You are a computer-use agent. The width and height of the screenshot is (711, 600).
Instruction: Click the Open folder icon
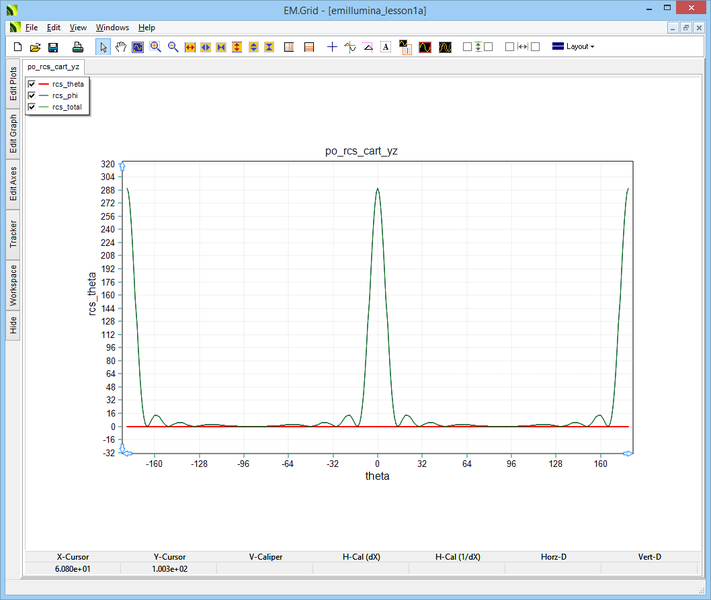[35, 47]
